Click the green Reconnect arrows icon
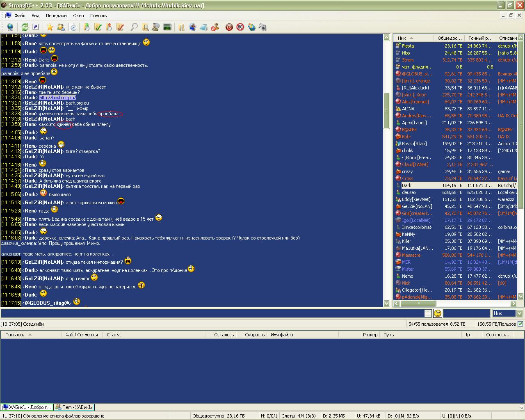Viewport: 525px width, 420px height. coord(25,27)
